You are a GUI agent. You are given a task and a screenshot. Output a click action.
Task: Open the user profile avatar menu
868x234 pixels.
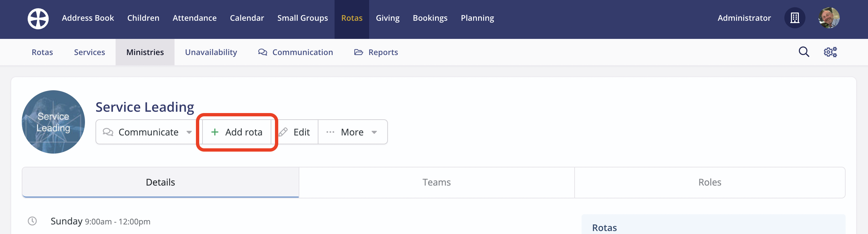(x=828, y=18)
